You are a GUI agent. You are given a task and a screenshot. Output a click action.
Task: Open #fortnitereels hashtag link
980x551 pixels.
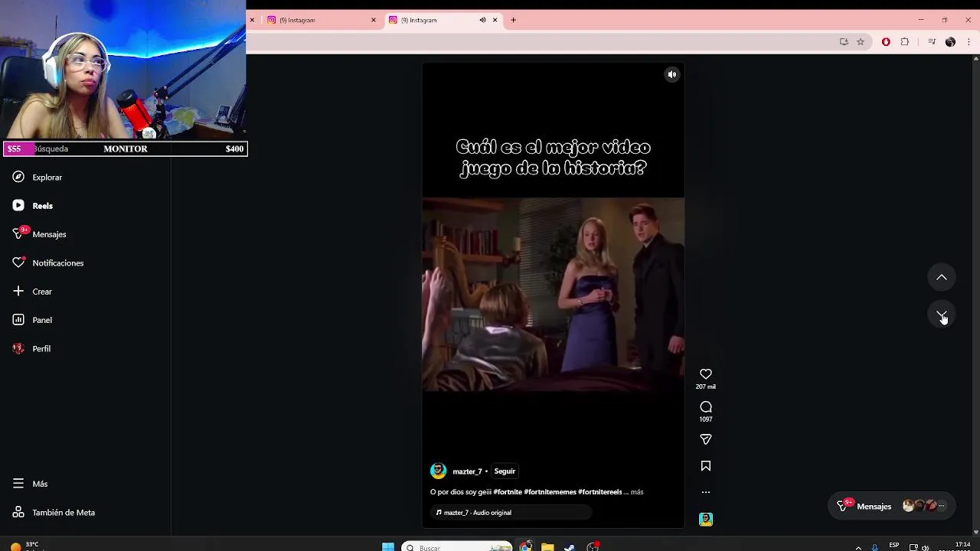(x=600, y=492)
